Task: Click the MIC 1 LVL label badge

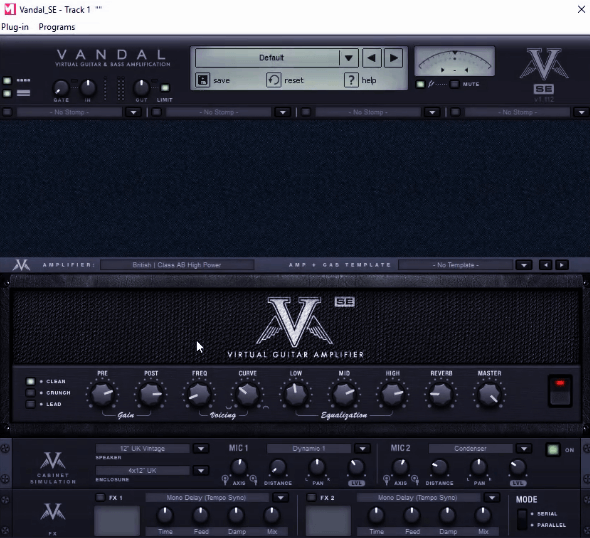Action: [x=356, y=483]
